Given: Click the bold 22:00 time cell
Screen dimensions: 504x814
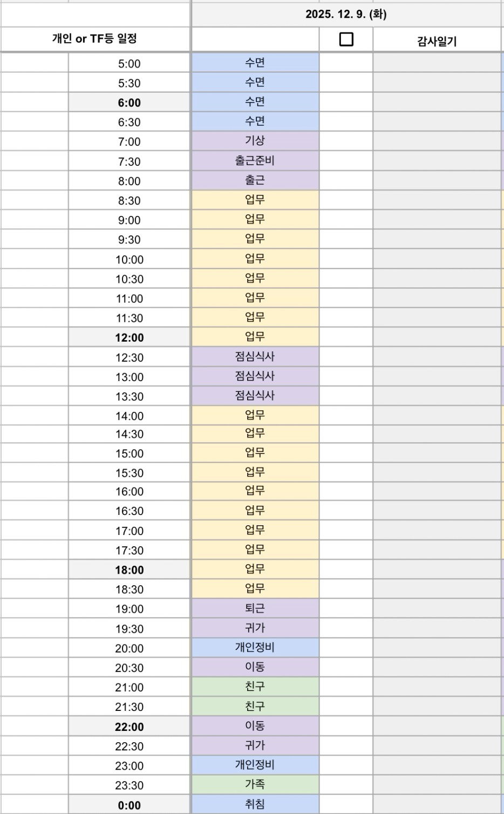Looking at the screenshot, I should click(130, 727).
